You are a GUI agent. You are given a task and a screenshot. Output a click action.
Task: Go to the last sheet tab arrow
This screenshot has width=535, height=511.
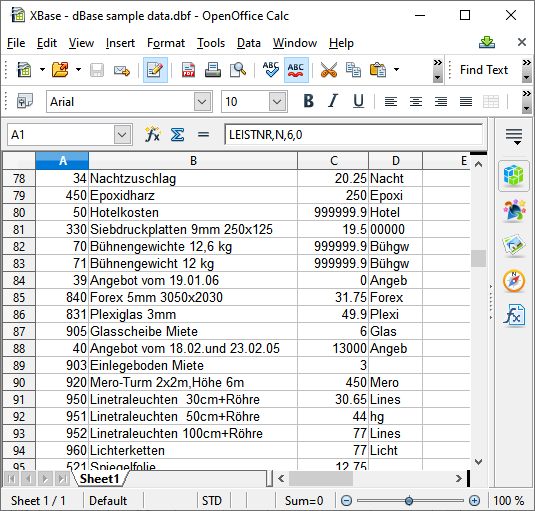(x=62, y=479)
